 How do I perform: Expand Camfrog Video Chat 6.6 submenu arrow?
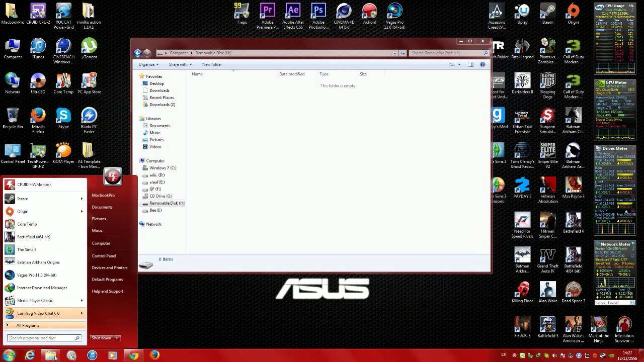click(x=82, y=313)
